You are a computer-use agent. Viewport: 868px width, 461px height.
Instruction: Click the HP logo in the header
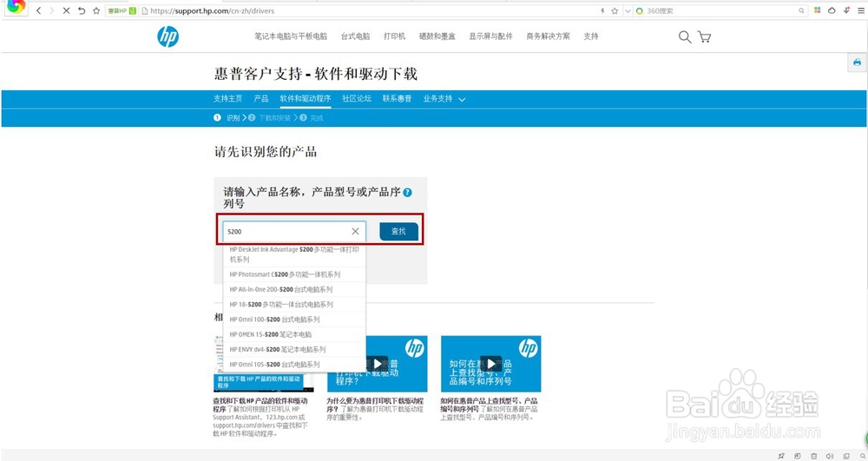click(168, 36)
